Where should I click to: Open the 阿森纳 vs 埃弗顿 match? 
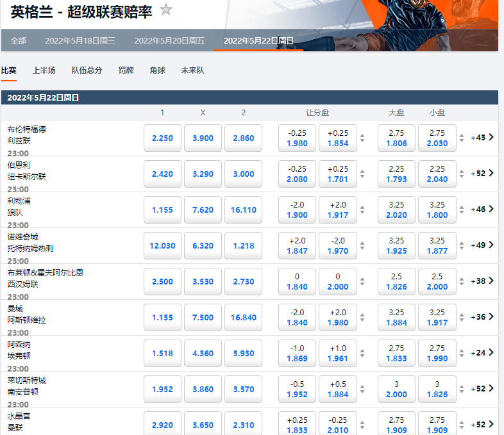(19, 350)
